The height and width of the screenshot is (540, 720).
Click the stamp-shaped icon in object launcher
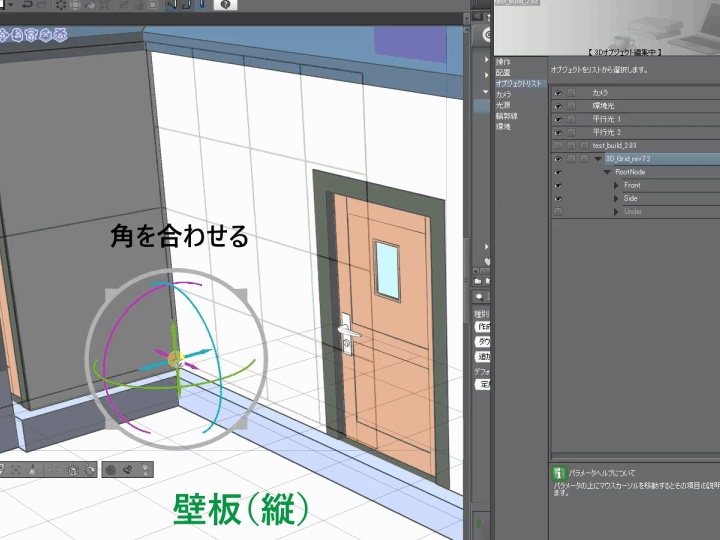(128, 469)
